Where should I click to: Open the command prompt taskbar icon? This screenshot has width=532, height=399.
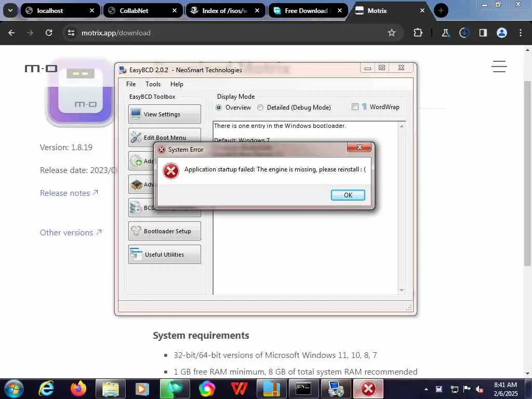(303, 389)
